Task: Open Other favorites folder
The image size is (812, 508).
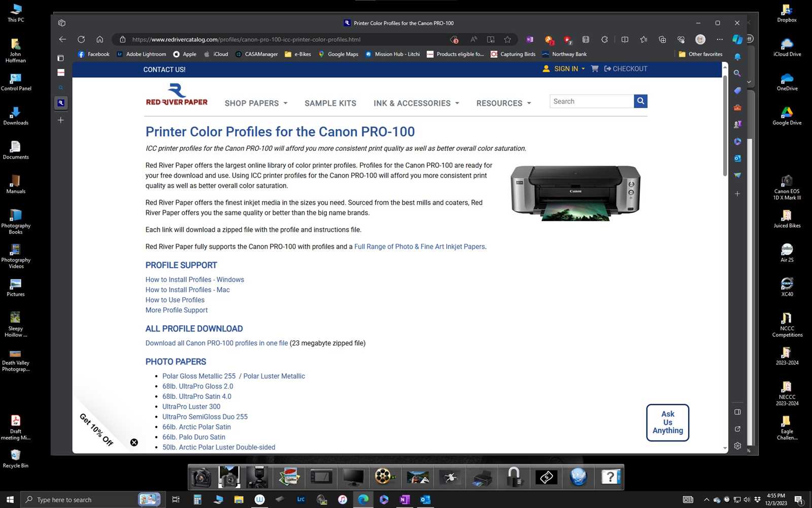Action: [x=700, y=54]
